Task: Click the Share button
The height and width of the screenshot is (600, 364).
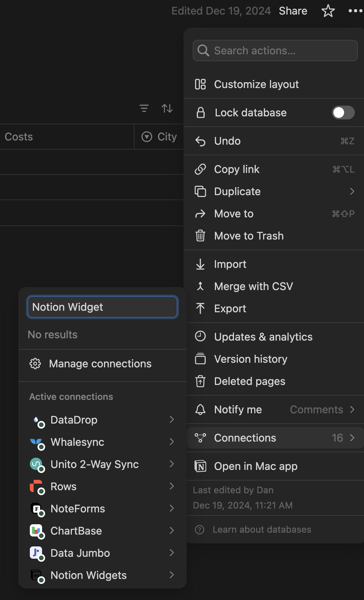Action: click(x=293, y=11)
